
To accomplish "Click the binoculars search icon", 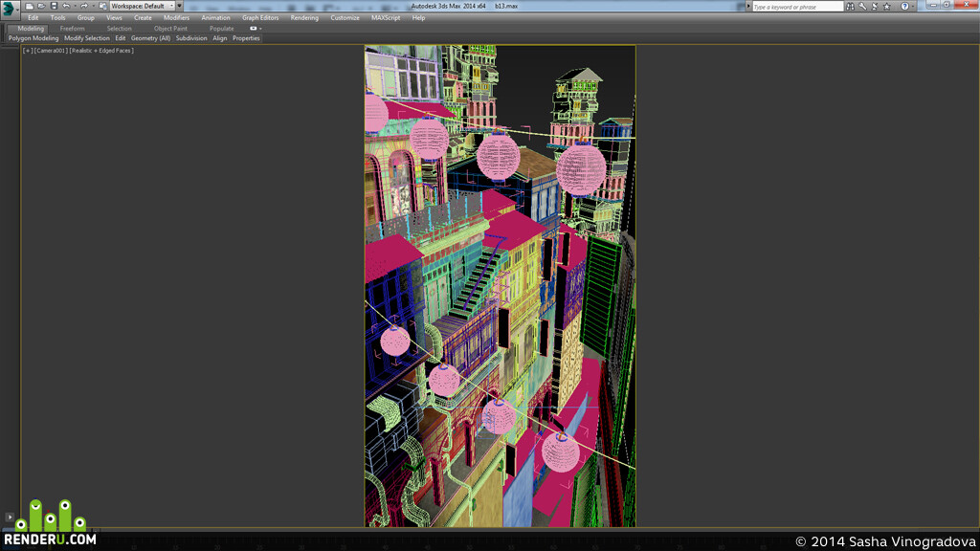I will tap(850, 7).
